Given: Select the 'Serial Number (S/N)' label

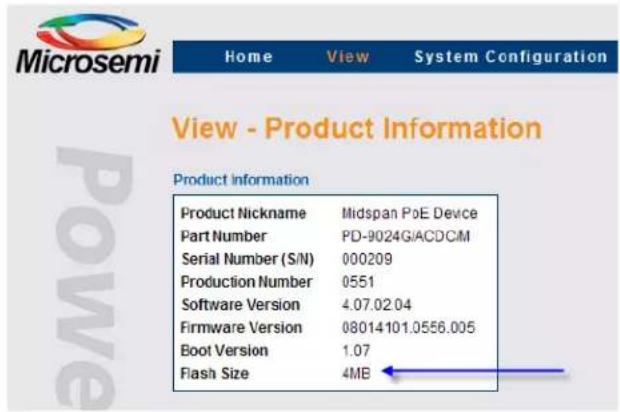Looking at the screenshot, I should (x=248, y=259).
